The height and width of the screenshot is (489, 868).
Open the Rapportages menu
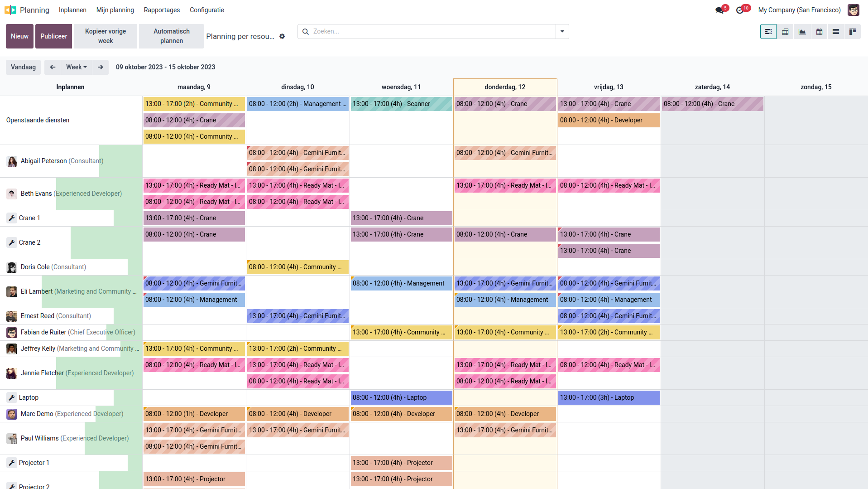tap(161, 10)
